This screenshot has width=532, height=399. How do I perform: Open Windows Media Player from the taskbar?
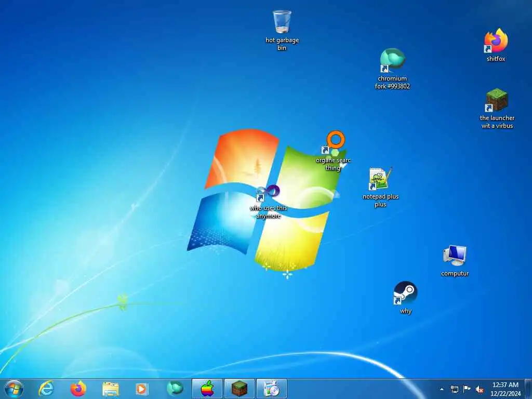coord(141,389)
